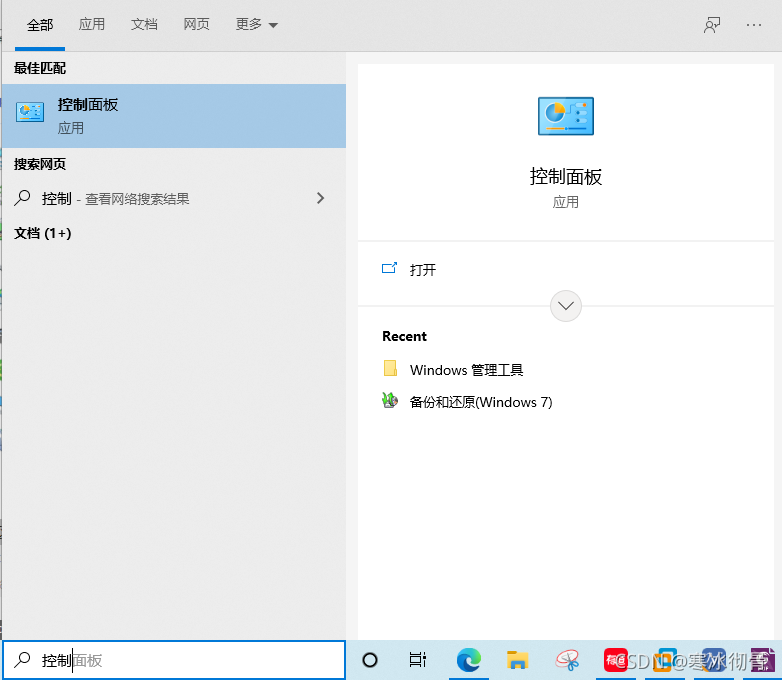
Task: Focus the 控制 search input field
Action: (174, 660)
